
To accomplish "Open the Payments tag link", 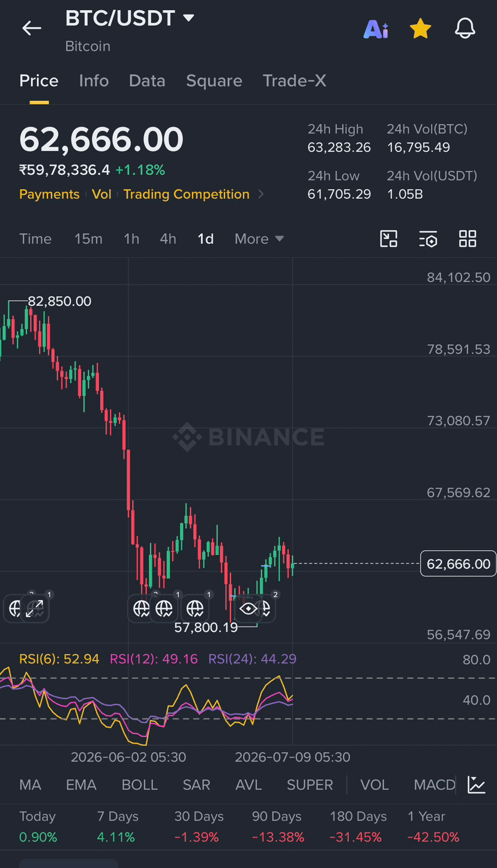I will (x=49, y=194).
